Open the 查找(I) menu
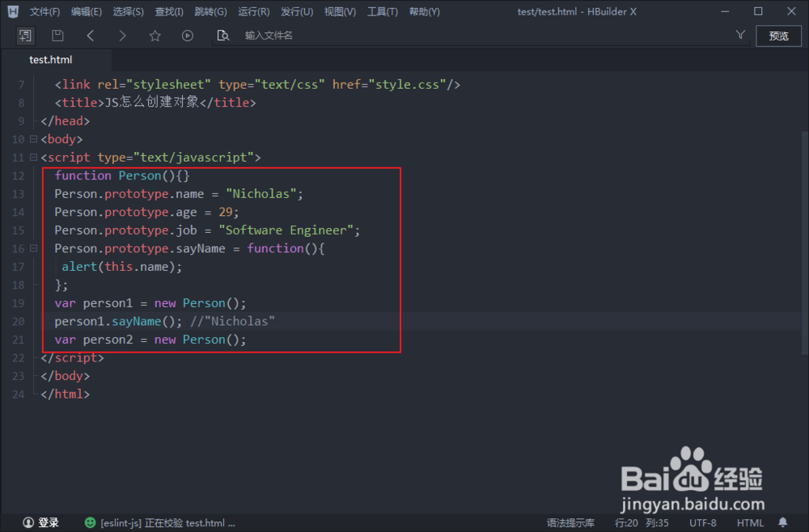809x532 pixels. [169, 11]
